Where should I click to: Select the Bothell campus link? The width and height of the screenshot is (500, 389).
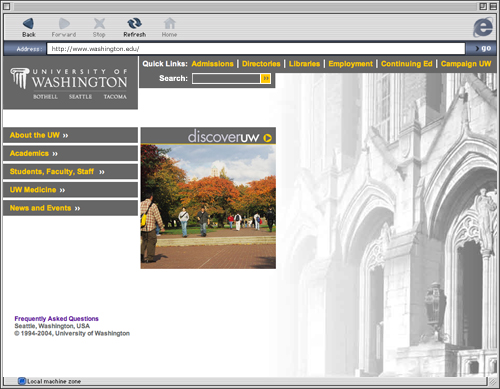(x=45, y=97)
